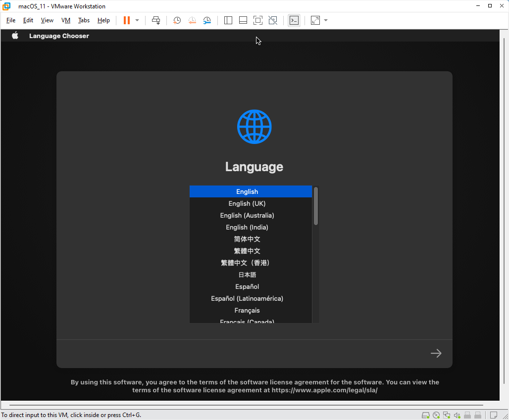This screenshot has width=509, height=420.
Task: Click the VMware horizontal scrollbar
Action: 246,405
